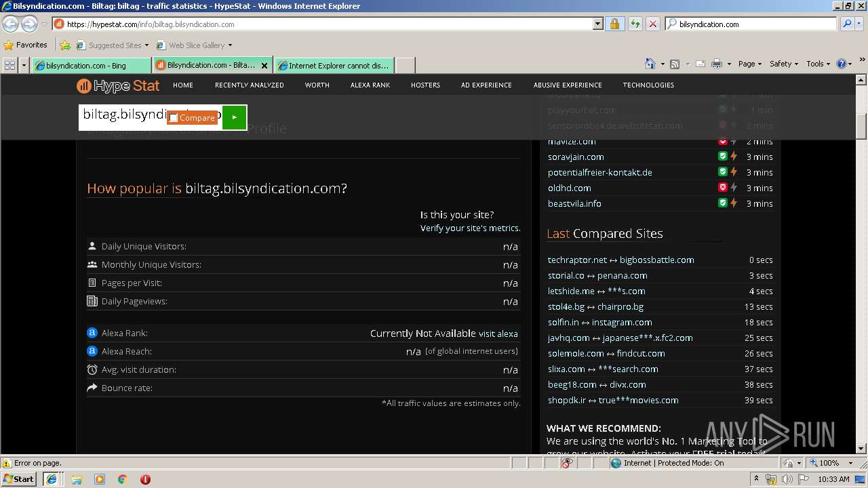
Task: Click the HypeStat logo
Action: click(x=118, y=85)
